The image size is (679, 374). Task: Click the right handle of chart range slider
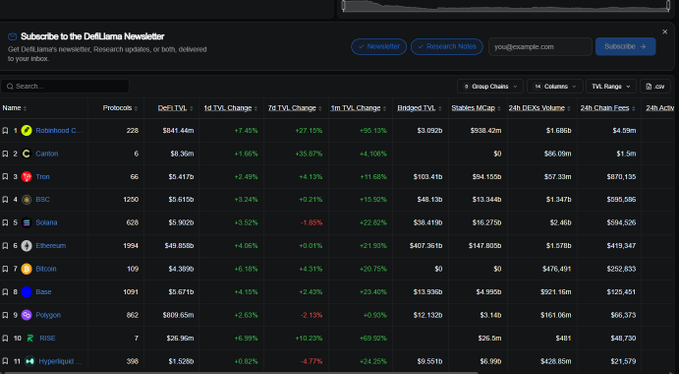point(668,5)
